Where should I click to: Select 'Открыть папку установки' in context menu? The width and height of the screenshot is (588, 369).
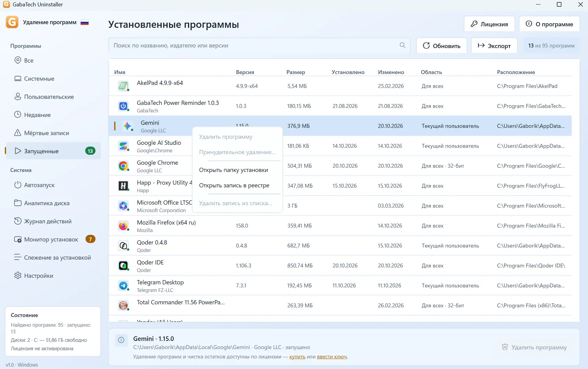click(237, 170)
